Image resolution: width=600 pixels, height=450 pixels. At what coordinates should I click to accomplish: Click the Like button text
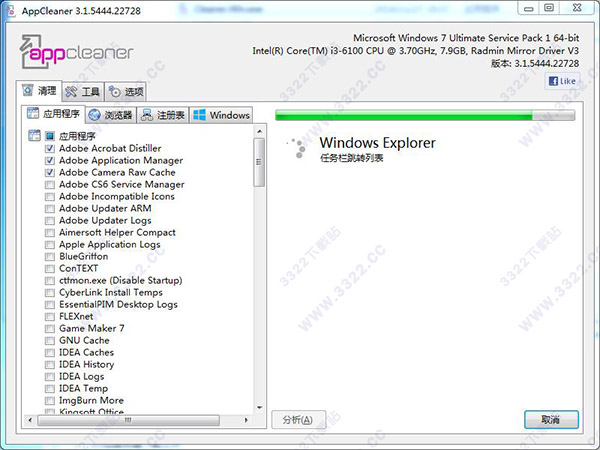click(x=567, y=81)
